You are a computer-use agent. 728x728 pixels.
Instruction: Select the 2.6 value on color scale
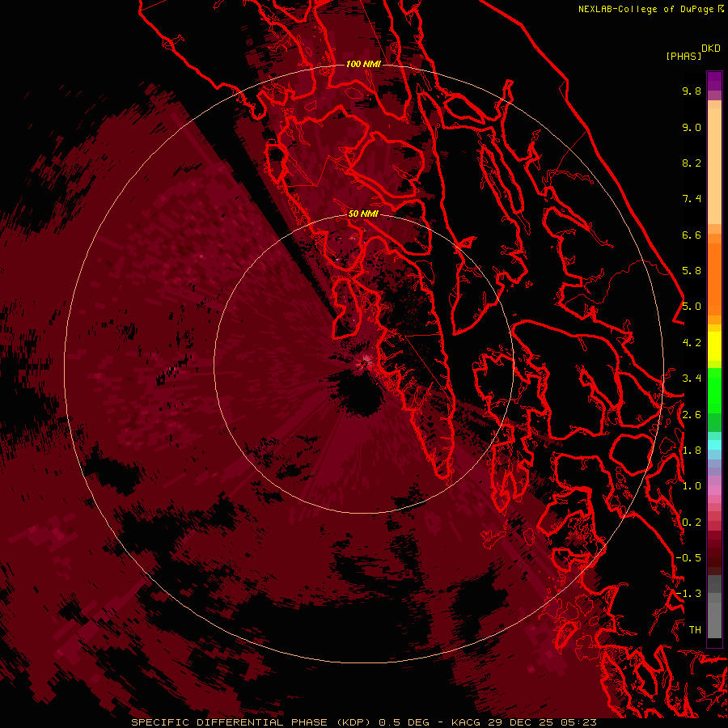pos(692,415)
